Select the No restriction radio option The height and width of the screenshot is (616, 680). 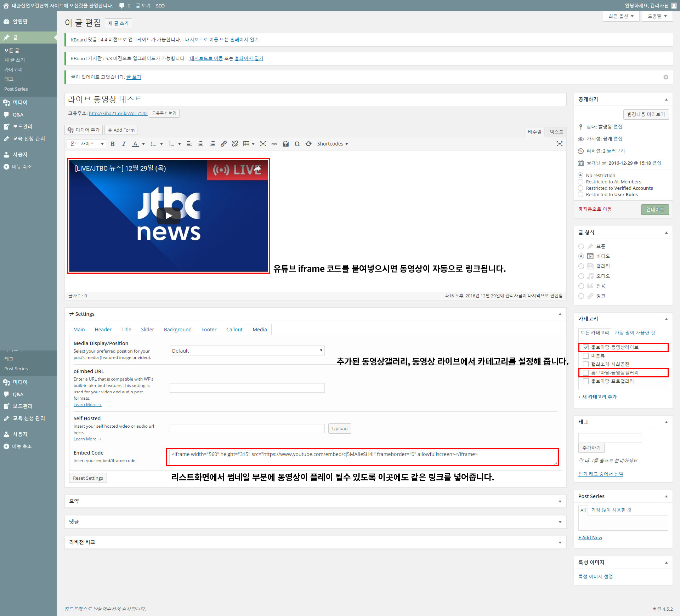point(580,175)
